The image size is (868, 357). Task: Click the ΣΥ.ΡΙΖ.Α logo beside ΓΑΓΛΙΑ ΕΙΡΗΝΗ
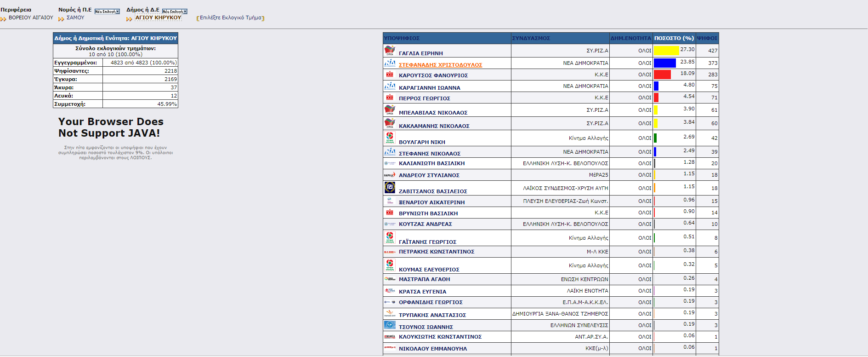pyautogui.click(x=390, y=51)
